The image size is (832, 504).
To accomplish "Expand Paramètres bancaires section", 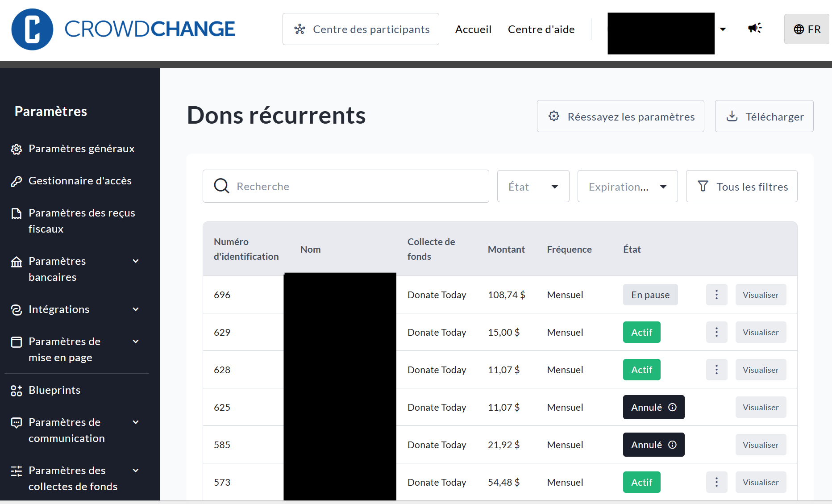I will pos(136,261).
